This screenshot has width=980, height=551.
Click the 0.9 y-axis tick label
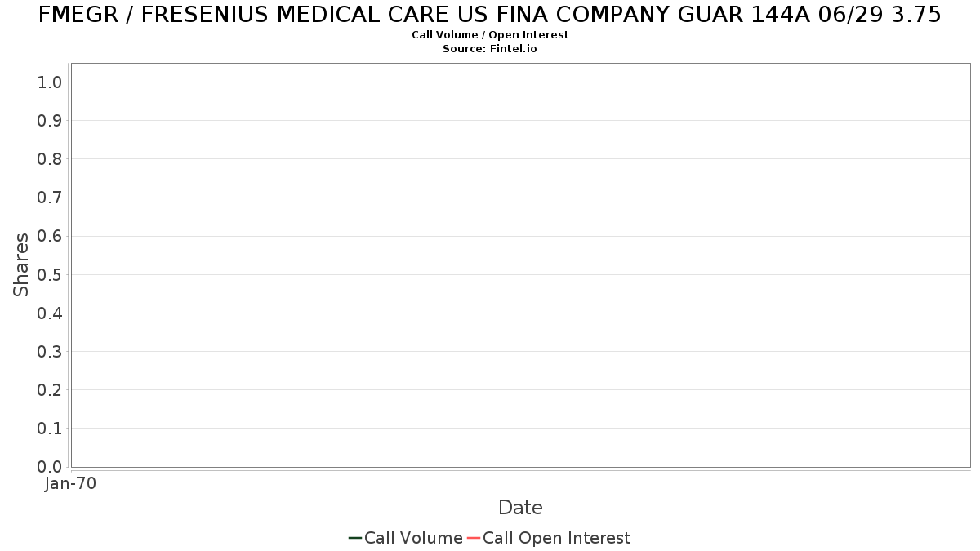[x=50, y=121]
